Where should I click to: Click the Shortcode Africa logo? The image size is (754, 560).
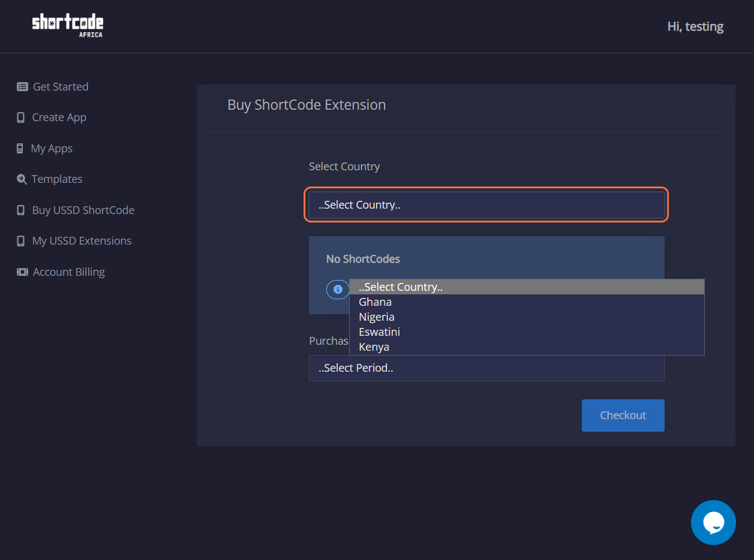68,26
